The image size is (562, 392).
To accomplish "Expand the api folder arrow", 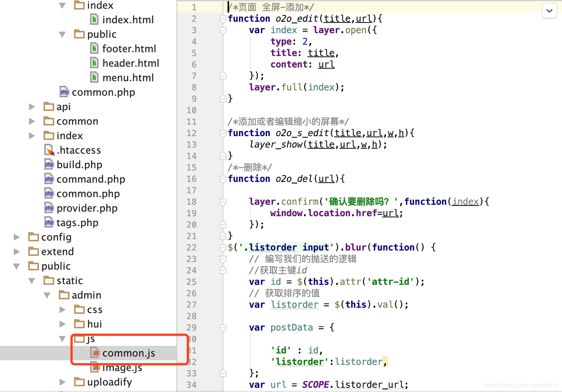I will click(32, 107).
